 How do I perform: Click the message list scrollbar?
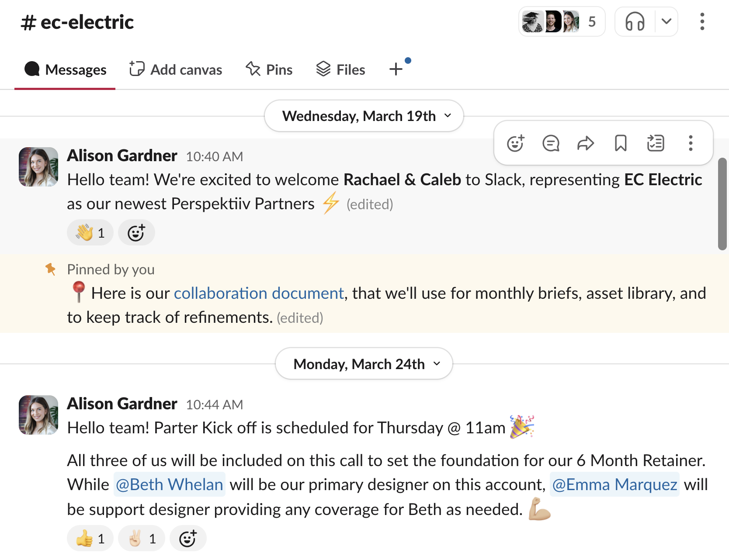pos(722,204)
